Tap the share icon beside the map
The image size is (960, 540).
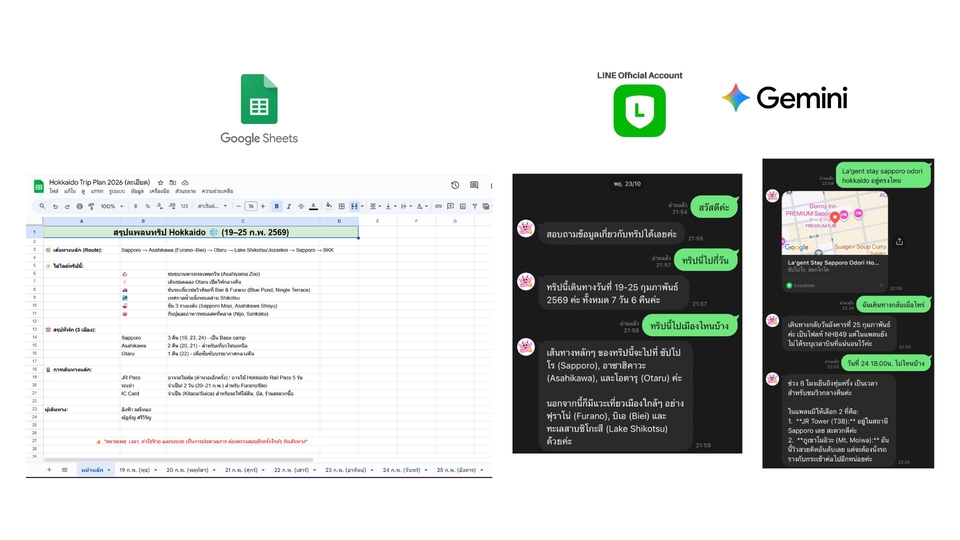coord(899,241)
